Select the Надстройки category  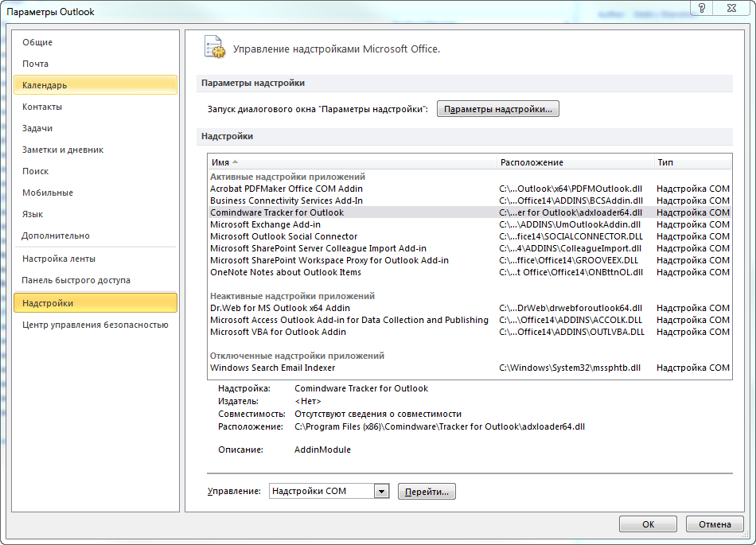[95, 303]
